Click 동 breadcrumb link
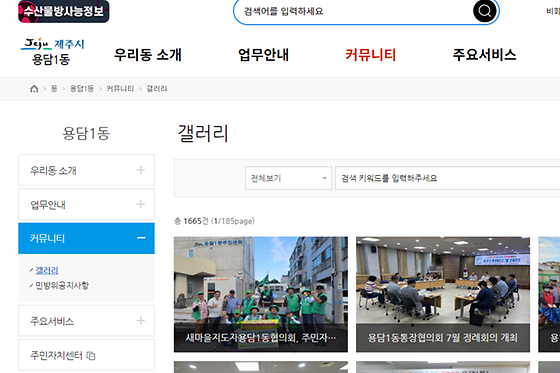560x373 pixels. coord(54,89)
